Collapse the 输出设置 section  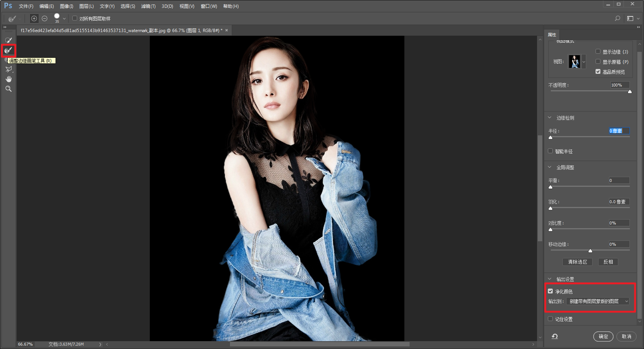[550, 279]
